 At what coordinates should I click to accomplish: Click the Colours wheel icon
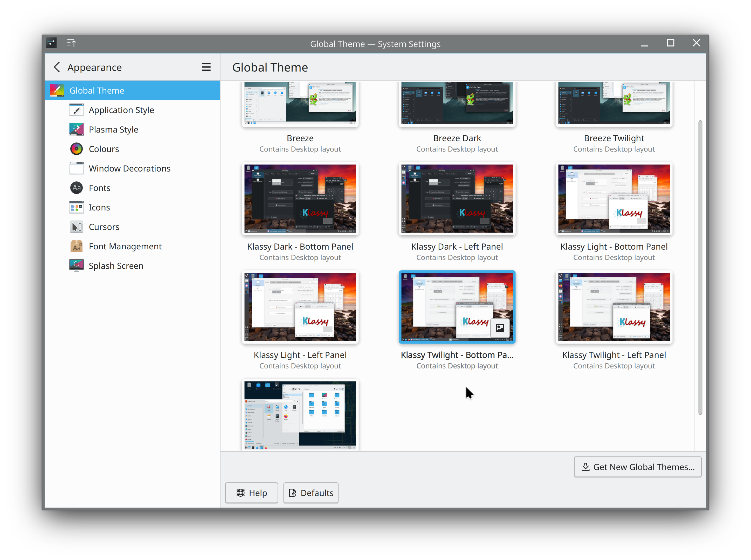76,149
